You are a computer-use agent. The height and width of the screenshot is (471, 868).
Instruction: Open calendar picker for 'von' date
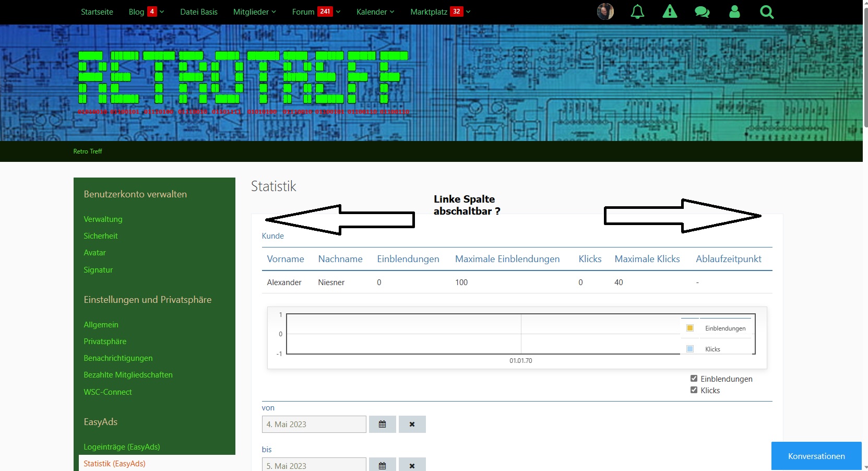pos(382,424)
